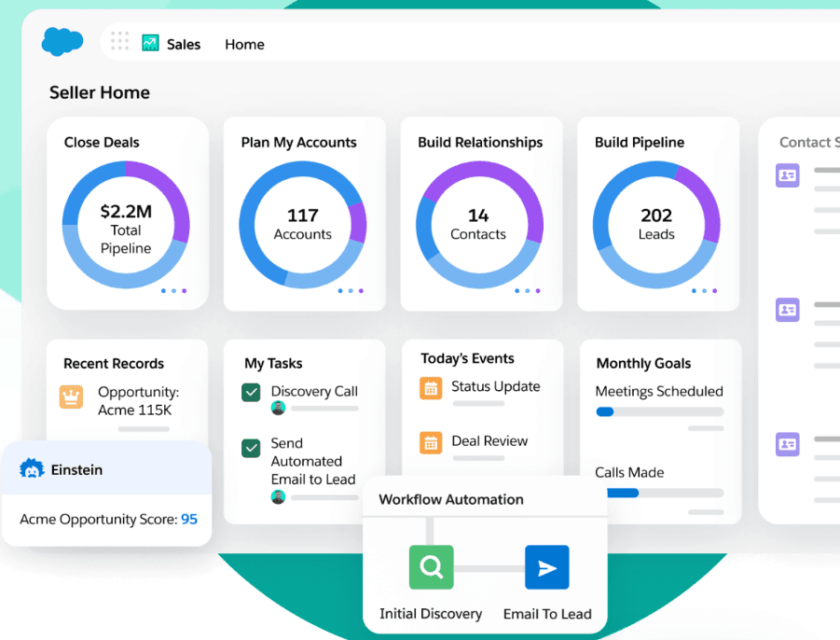This screenshot has width=840, height=640.
Task: Open the App Launcher dots grid
Action: click(x=119, y=41)
